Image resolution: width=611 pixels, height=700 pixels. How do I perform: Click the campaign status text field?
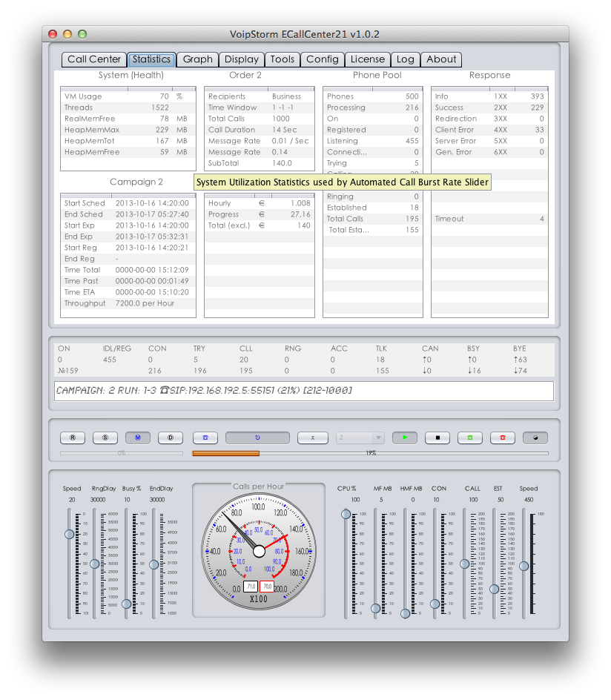pyautogui.click(x=304, y=391)
